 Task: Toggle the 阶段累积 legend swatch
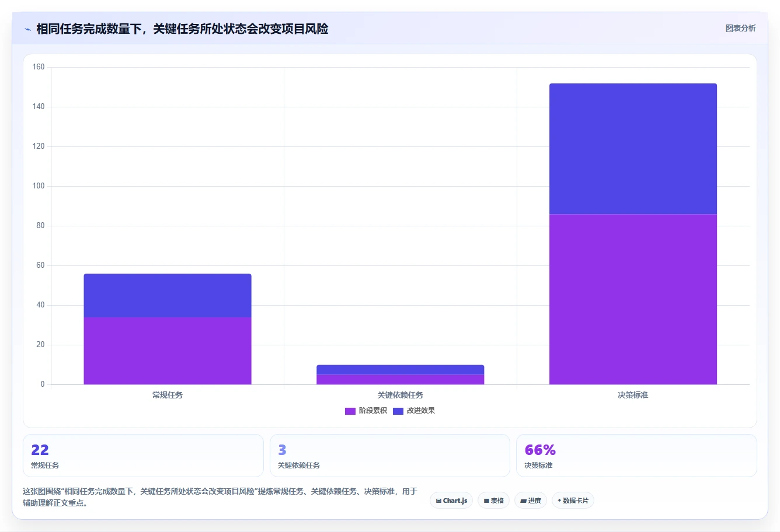coord(350,411)
